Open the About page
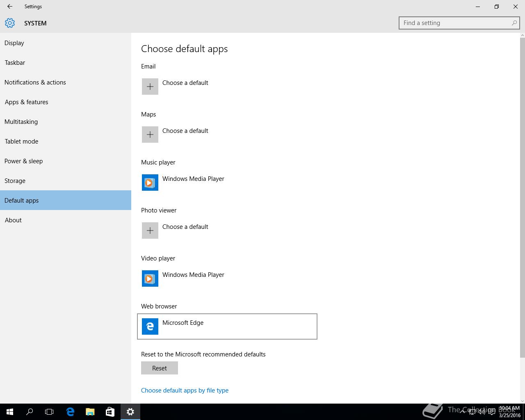The width and height of the screenshot is (525, 420). point(66,220)
